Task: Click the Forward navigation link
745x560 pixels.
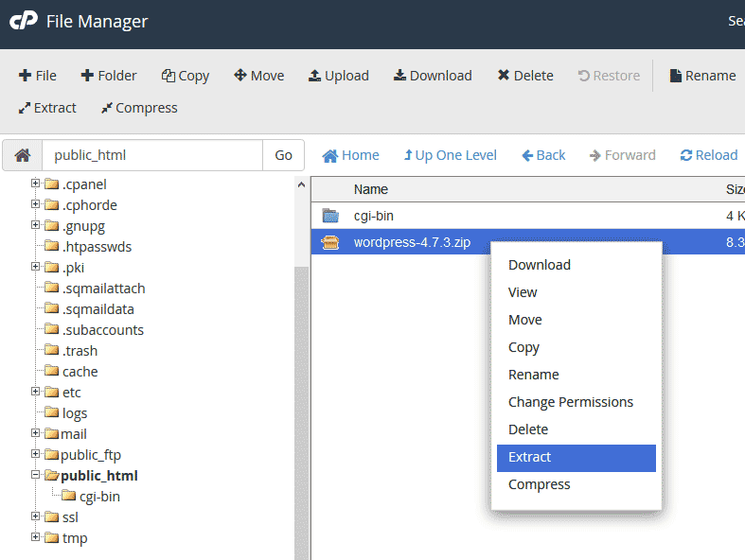Action: coord(622,155)
